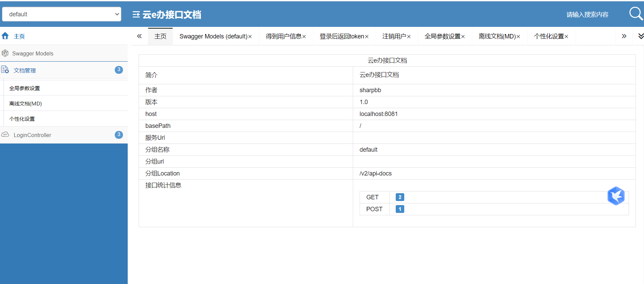The image size is (644, 284).
Task: Click the table title 云e办接口文档
Action: 387,61
